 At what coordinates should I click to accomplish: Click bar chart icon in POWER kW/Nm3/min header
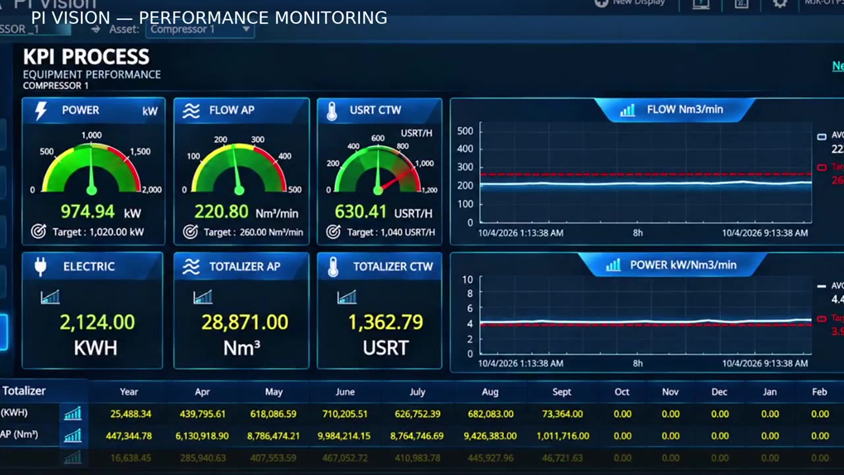[613, 265]
